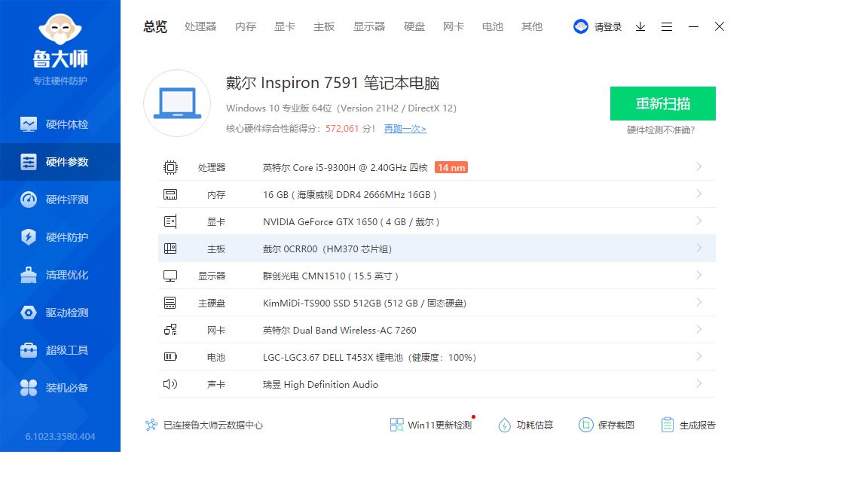Switch to the 内存 tab
Image resolution: width=868 pixels, height=488 pixels.
point(246,26)
